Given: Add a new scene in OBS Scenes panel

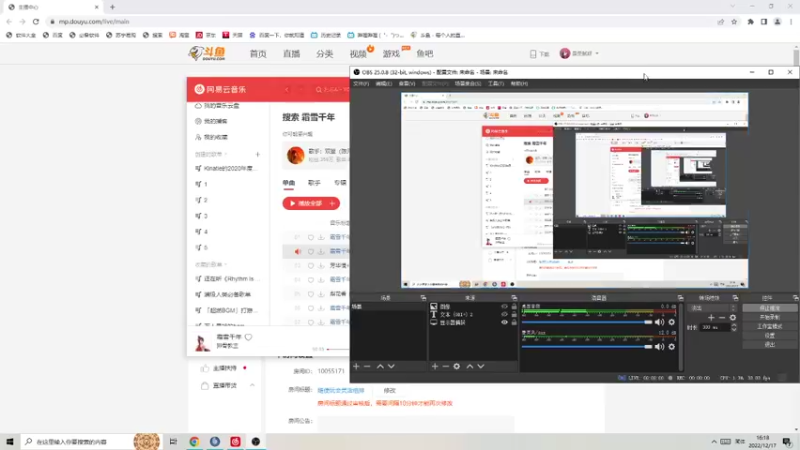Looking at the screenshot, I should (356, 366).
